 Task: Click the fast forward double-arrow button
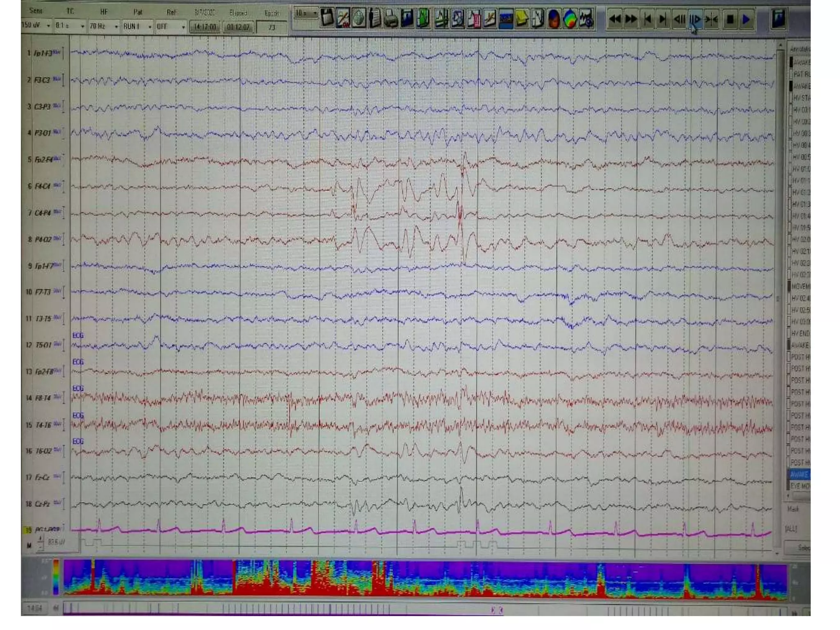(631, 19)
